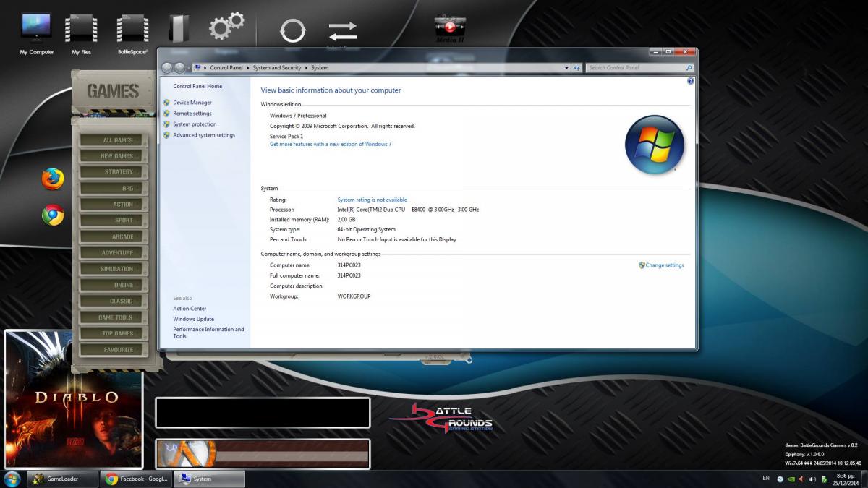Open the recent pages dropdown arrow

189,68
